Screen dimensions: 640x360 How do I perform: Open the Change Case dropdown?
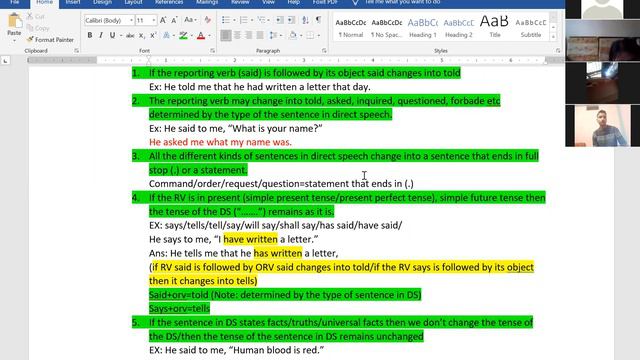tap(190, 20)
